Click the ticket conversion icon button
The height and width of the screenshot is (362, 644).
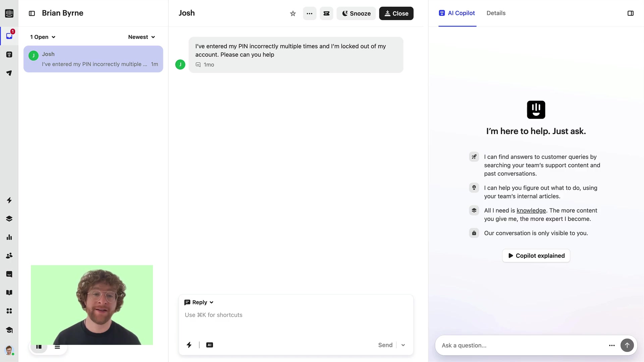click(x=326, y=13)
